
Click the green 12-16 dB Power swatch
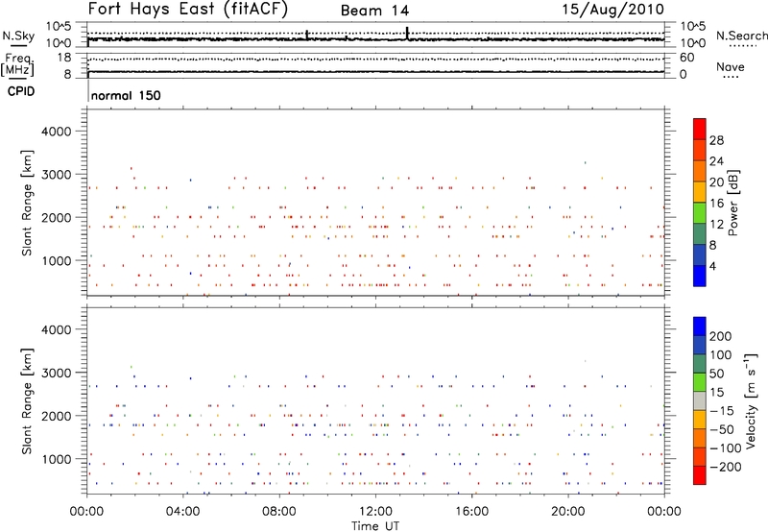click(x=700, y=212)
